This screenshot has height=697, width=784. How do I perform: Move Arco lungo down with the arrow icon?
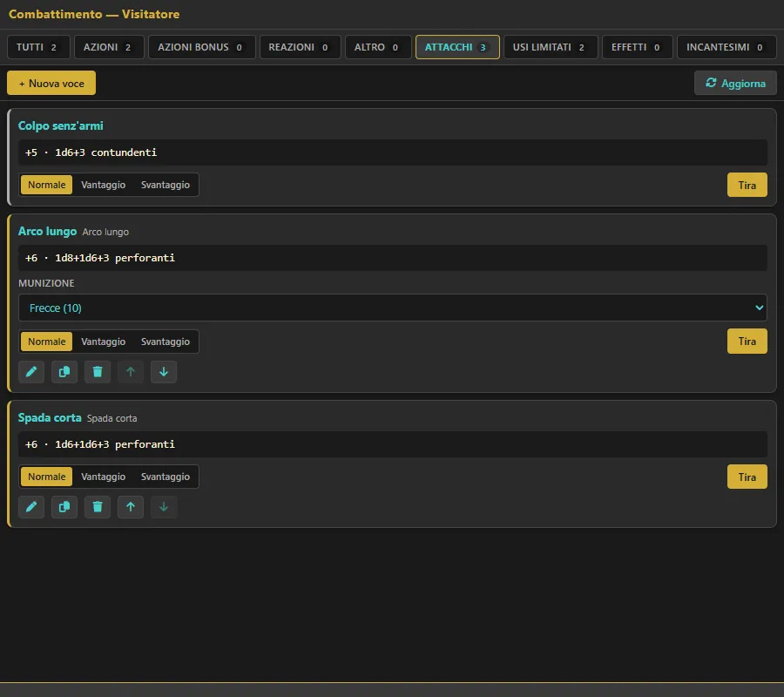[x=164, y=372]
